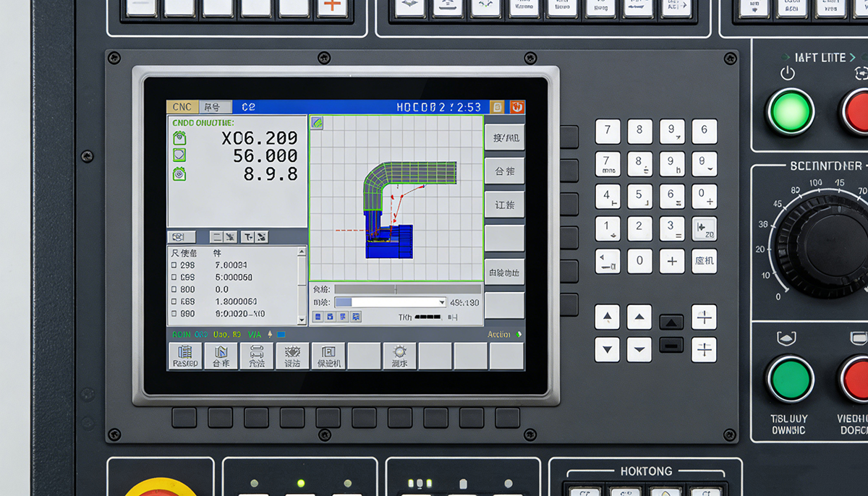Enable the checkbox for row 990
Screen dimensions: 868x496
point(174,315)
